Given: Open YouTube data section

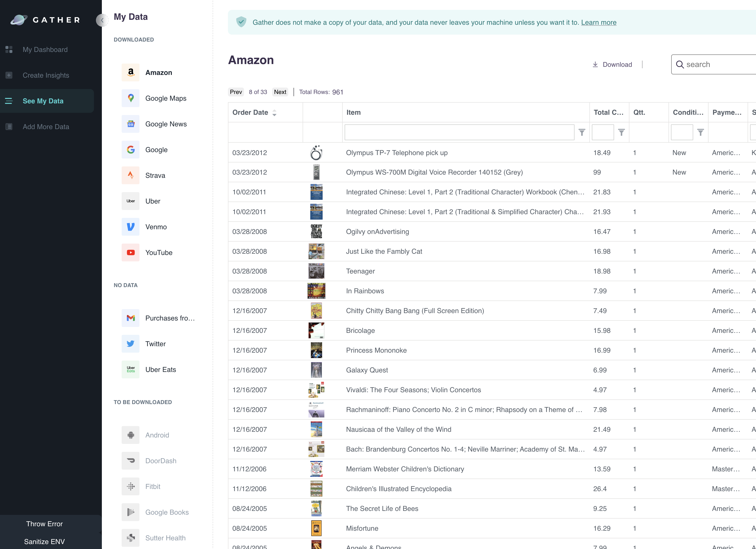Looking at the screenshot, I should point(159,252).
